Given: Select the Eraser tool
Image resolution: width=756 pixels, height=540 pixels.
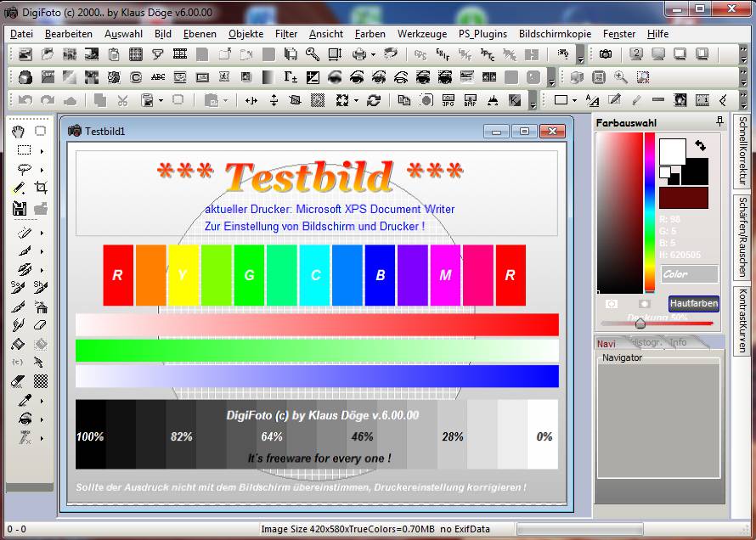Looking at the screenshot, I should [x=41, y=324].
